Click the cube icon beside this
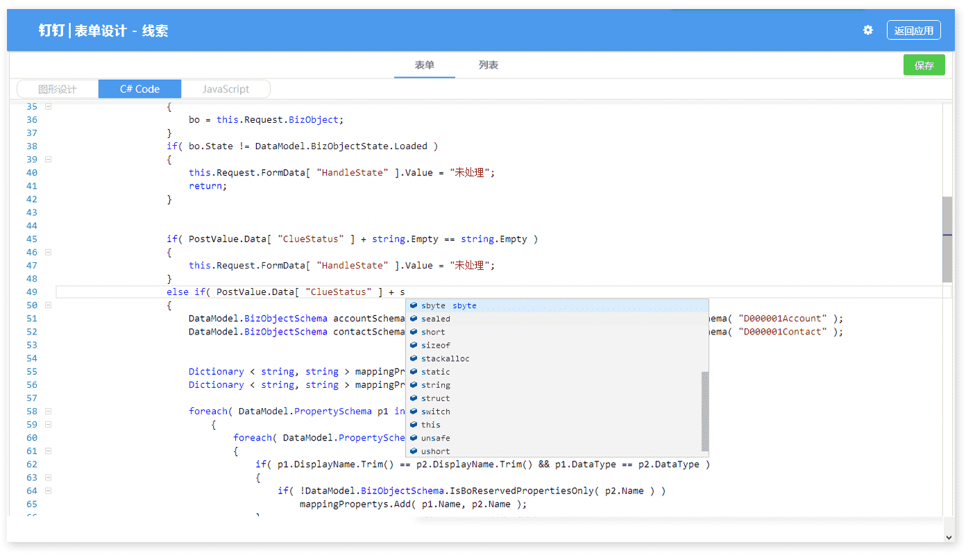This screenshot has width=975, height=560. pyautogui.click(x=414, y=425)
